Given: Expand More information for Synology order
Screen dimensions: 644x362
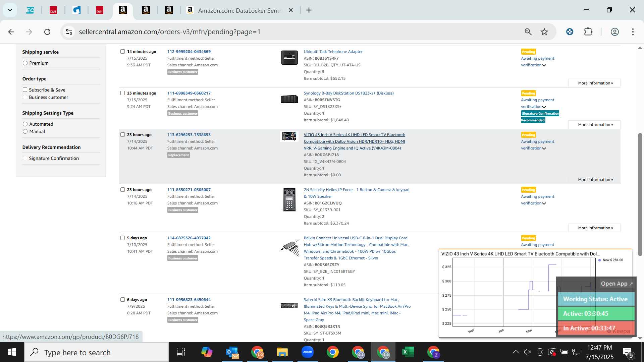Looking at the screenshot, I should click(x=595, y=125).
